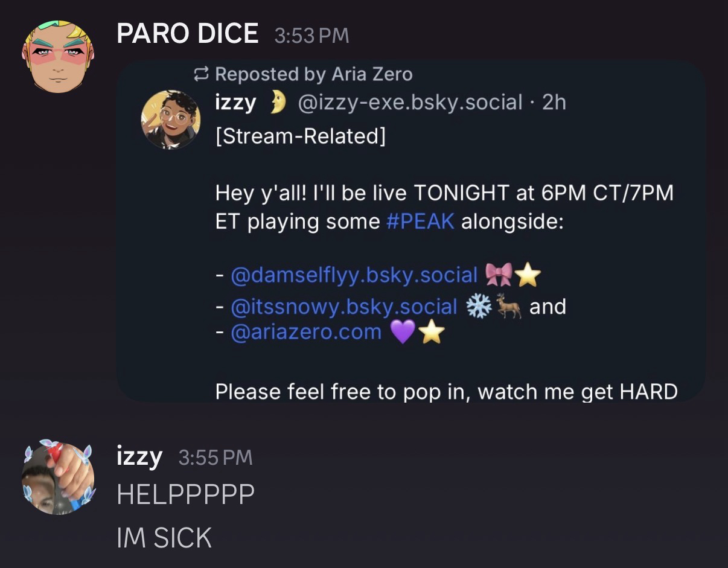Viewport: 728px width, 568px height.
Task: Open izzy's Bluesky profile picture
Action: (x=171, y=119)
